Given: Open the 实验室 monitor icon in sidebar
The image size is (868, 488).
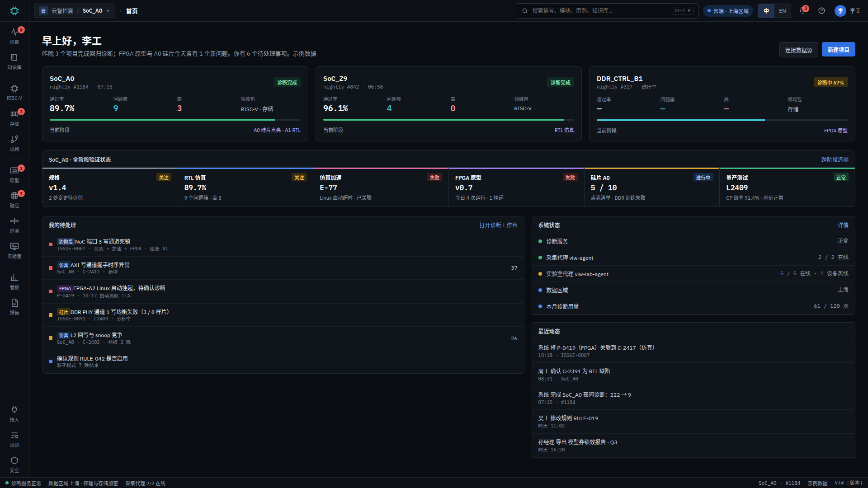Looking at the screenshot, I should [14, 250].
